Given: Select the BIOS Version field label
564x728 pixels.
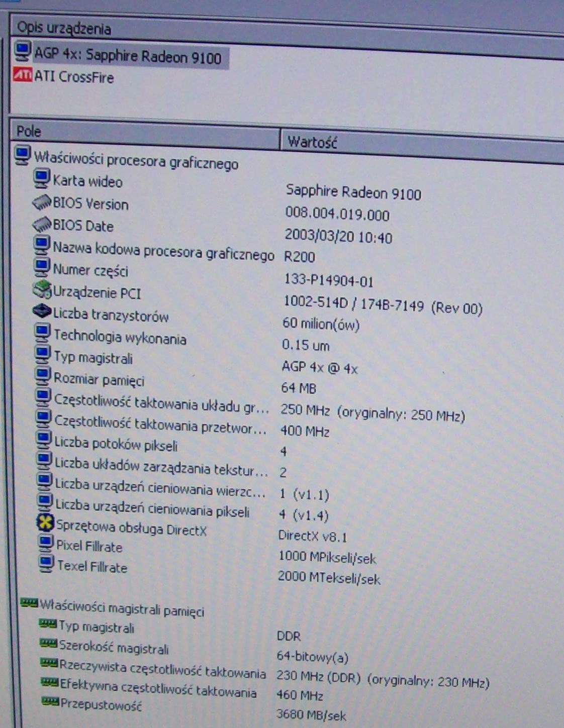Looking at the screenshot, I should point(90,203).
